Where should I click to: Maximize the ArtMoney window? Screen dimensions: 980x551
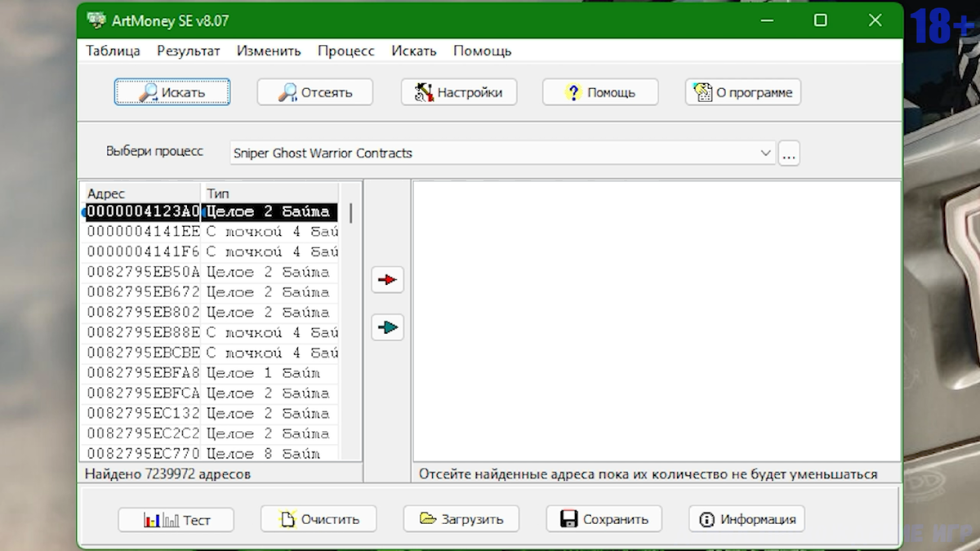tap(821, 20)
